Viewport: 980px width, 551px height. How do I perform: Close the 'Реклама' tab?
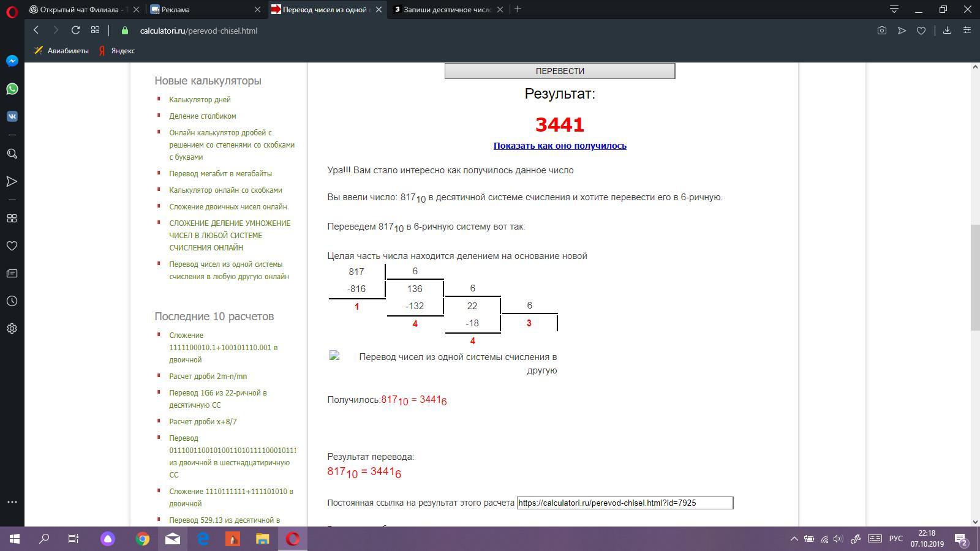tap(258, 10)
